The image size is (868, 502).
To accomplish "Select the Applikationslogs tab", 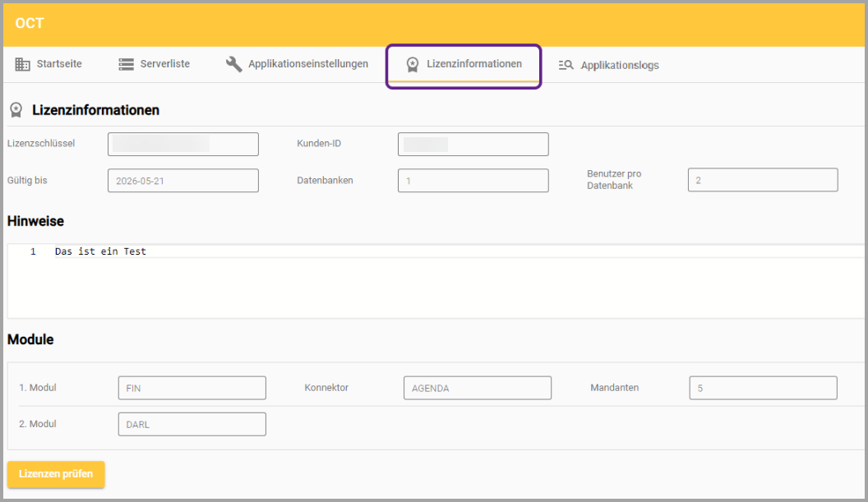I will tap(619, 65).
